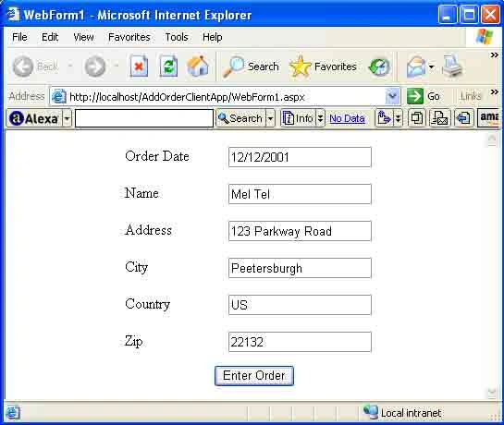Click the Address field with Parkway Road
The width and height of the screenshot is (504, 425).
click(300, 231)
